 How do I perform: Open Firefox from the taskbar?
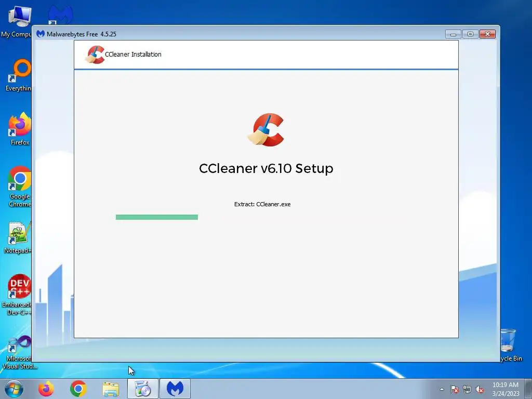pos(46,389)
